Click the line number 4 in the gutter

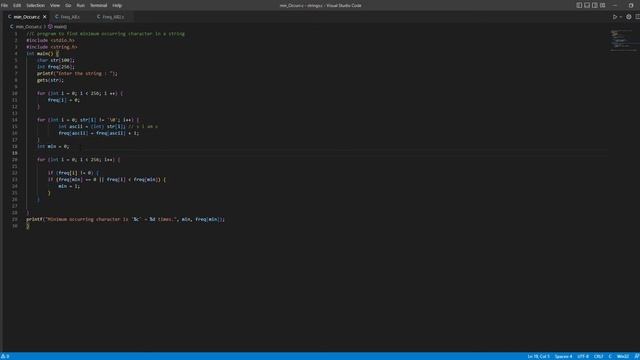coord(16,53)
